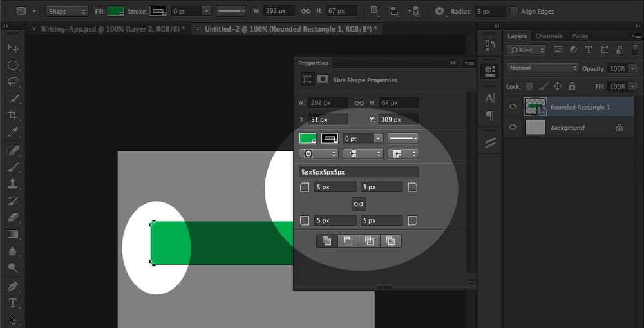Select the Eraser tool
644x328 pixels.
[12, 218]
